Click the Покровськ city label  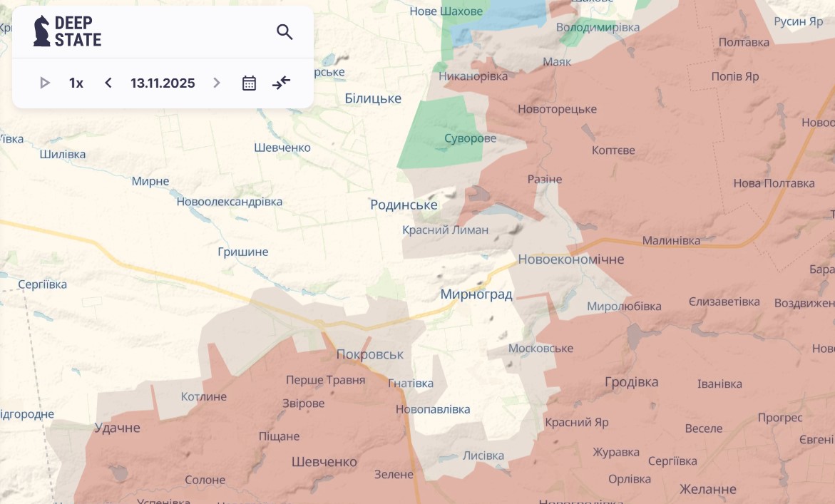(369, 354)
